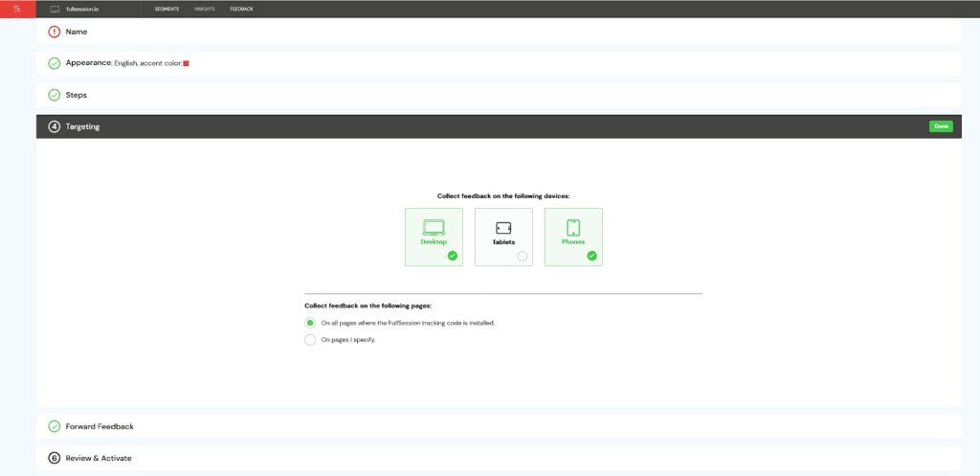The width and height of the screenshot is (980, 476).
Task: Open the Segments menu item
Action: pos(167,9)
